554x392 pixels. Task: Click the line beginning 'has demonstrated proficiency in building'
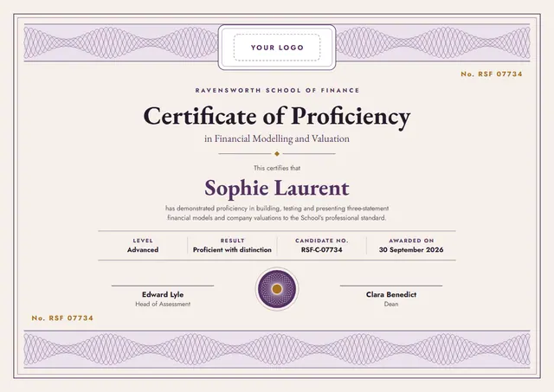coord(277,209)
